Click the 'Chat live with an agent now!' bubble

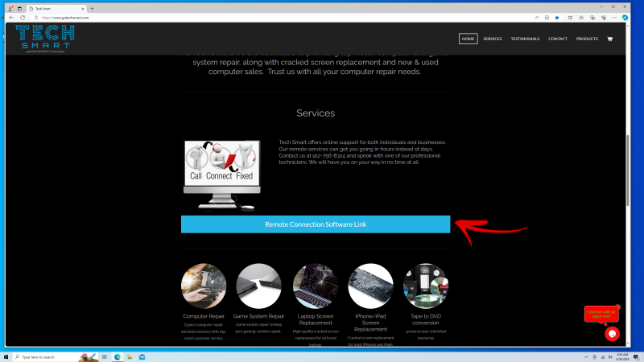tap(601, 314)
